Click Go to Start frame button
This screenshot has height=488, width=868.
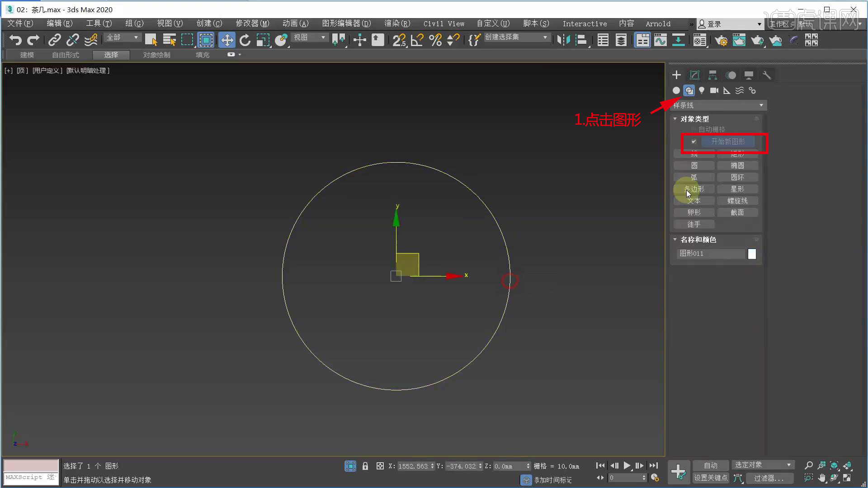(x=600, y=465)
